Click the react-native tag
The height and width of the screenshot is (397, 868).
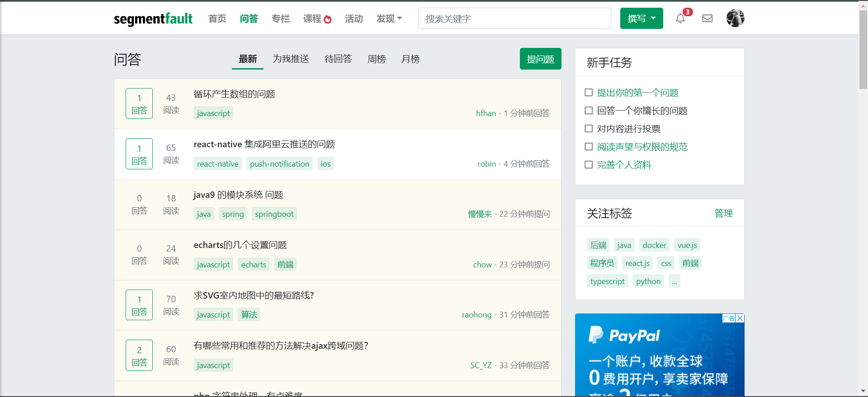click(x=217, y=164)
